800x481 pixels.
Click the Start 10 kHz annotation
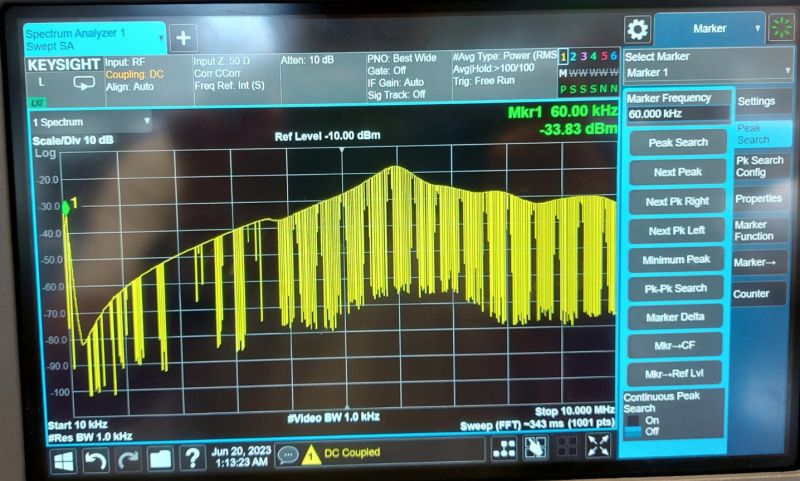tap(78, 425)
